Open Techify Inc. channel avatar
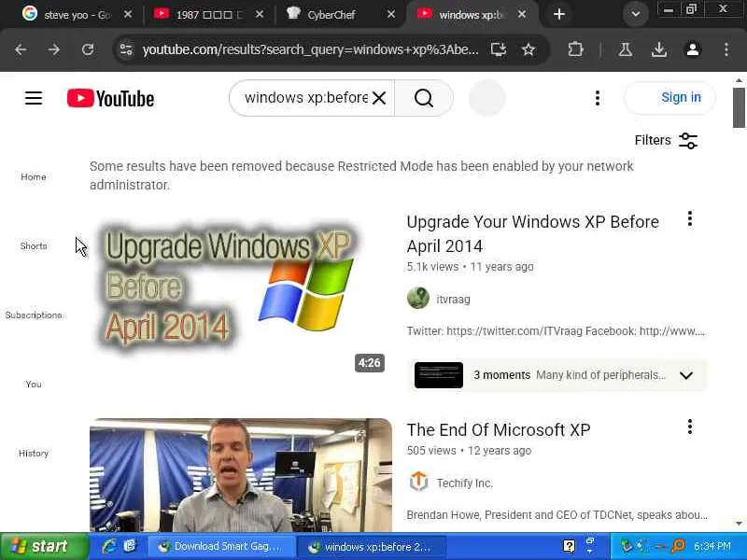Image resolution: width=747 pixels, height=560 pixels. click(418, 482)
